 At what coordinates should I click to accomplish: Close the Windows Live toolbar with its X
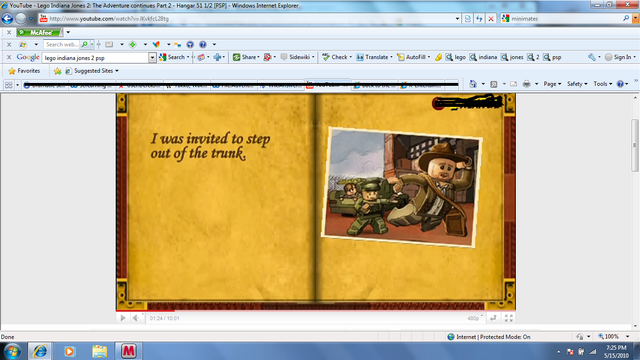pos(9,44)
